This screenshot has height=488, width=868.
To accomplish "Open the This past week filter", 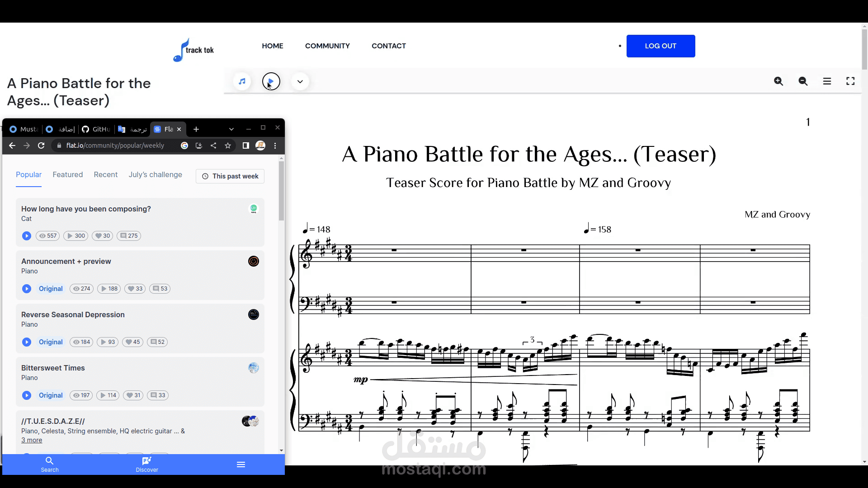I will [x=230, y=176].
